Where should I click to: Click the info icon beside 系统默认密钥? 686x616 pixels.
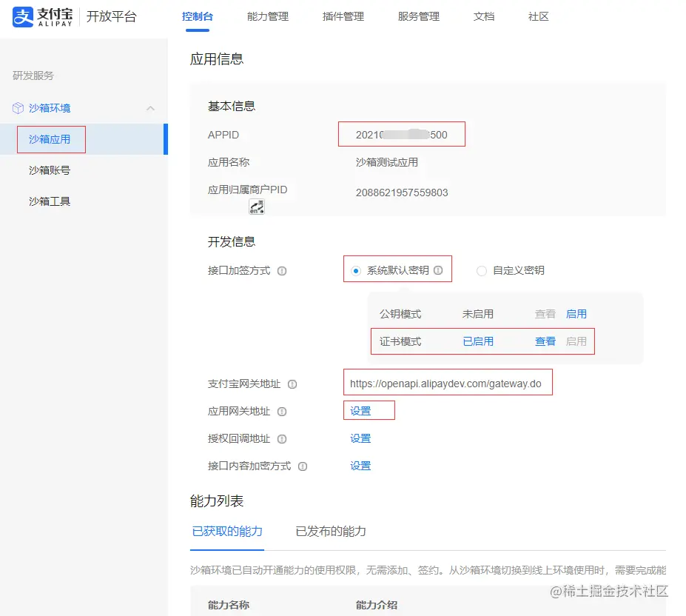(x=438, y=270)
